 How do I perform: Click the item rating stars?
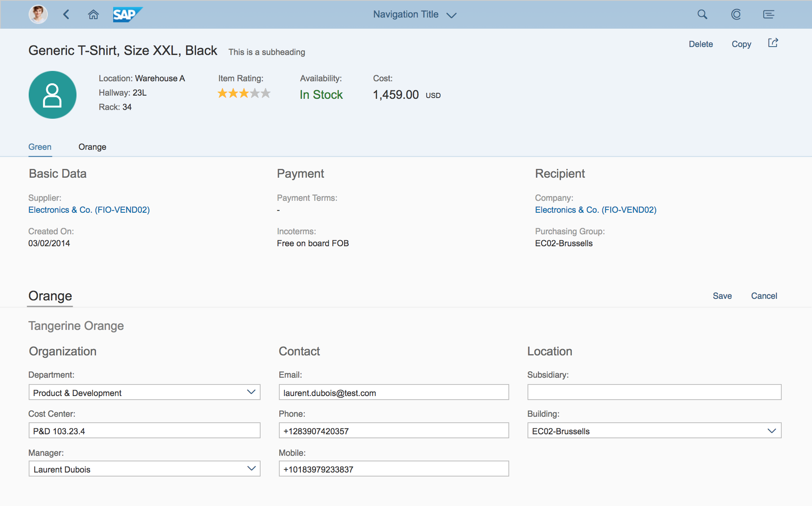click(244, 93)
